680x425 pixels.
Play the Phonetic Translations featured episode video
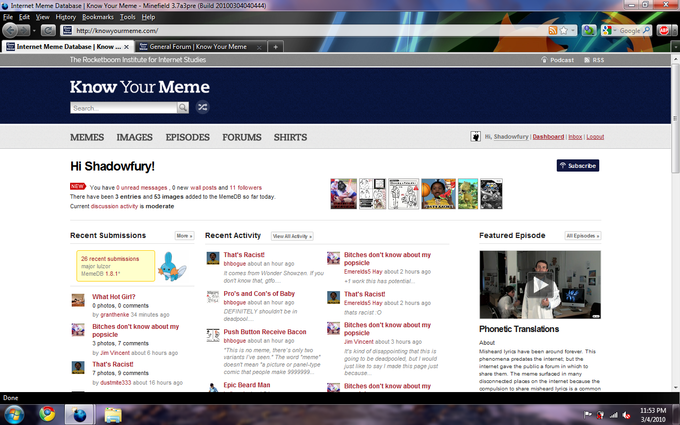(540, 285)
